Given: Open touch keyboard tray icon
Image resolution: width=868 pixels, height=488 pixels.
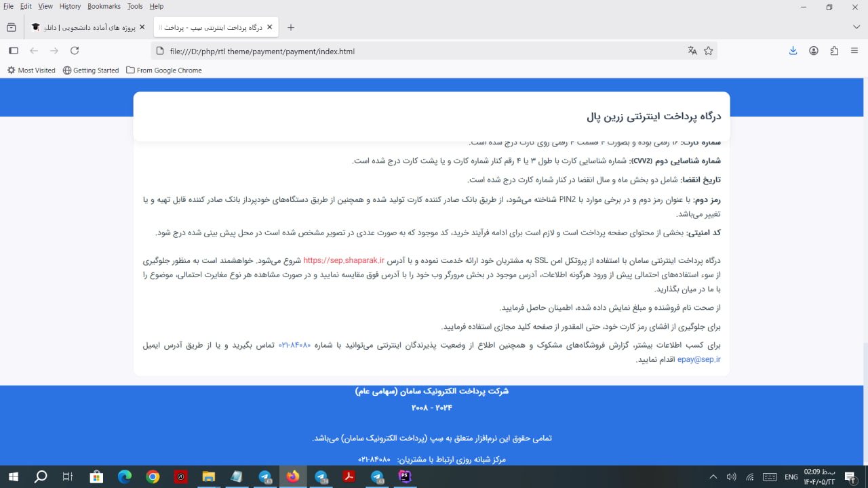Looking at the screenshot, I should (769, 477).
